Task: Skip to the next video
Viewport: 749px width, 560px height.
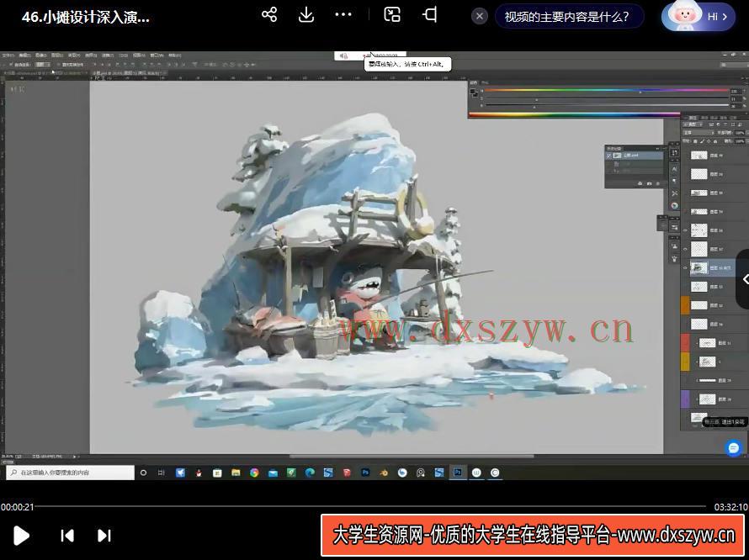Action: [104, 536]
